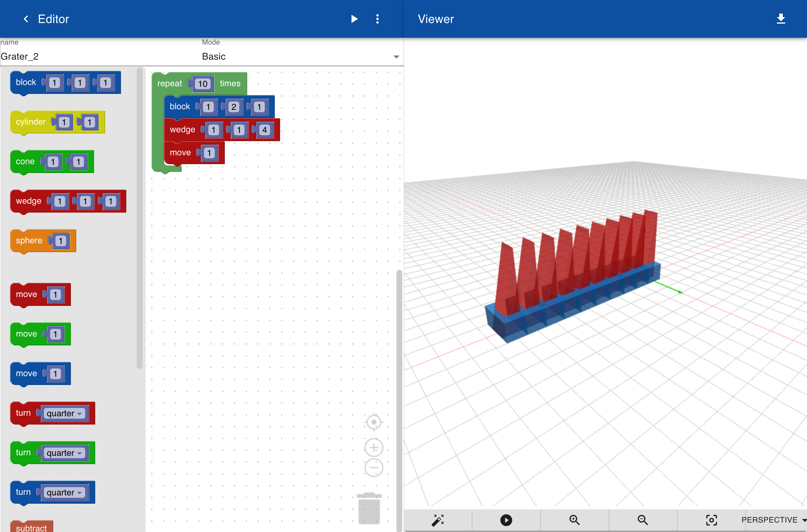Viewport: 807px width, 532px height.
Task: Go back using the Editor back arrow
Action: coord(26,19)
